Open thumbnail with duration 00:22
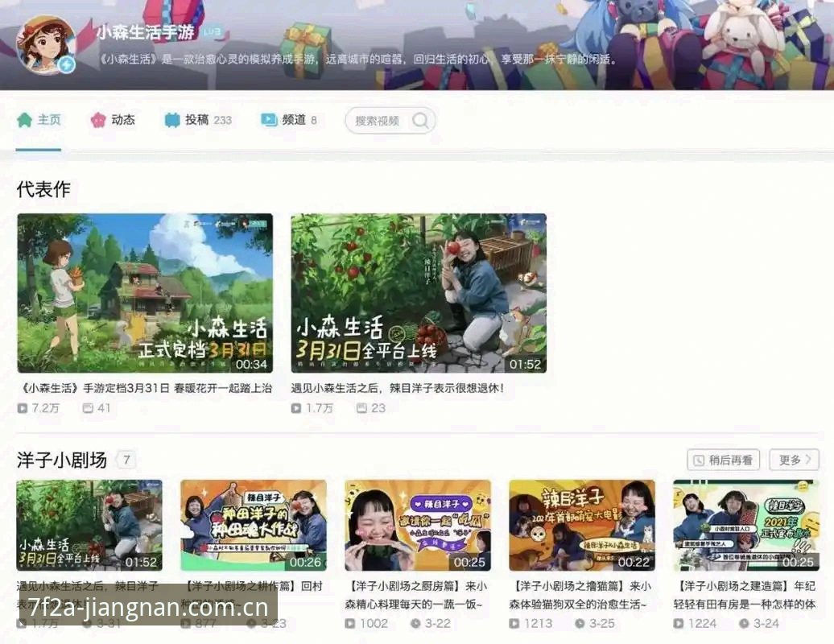 tap(582, 526)
